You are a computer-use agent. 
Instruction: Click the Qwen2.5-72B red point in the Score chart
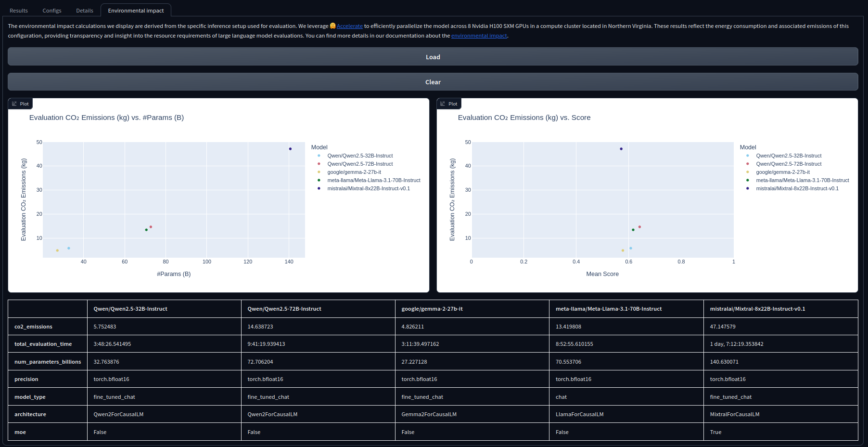point(639,227)
